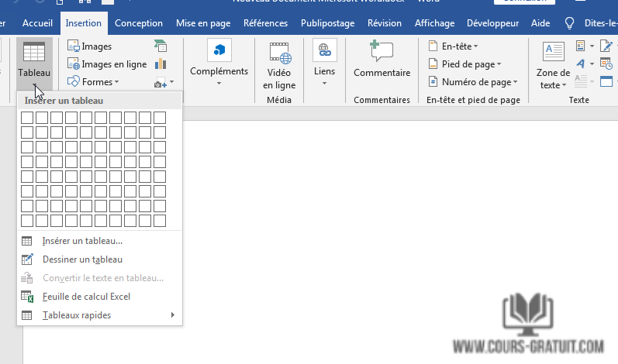Click the top-left cell of the table grid
Viewport: 618px width, 364px height.
pyautogui.click(x=26, y=118)
